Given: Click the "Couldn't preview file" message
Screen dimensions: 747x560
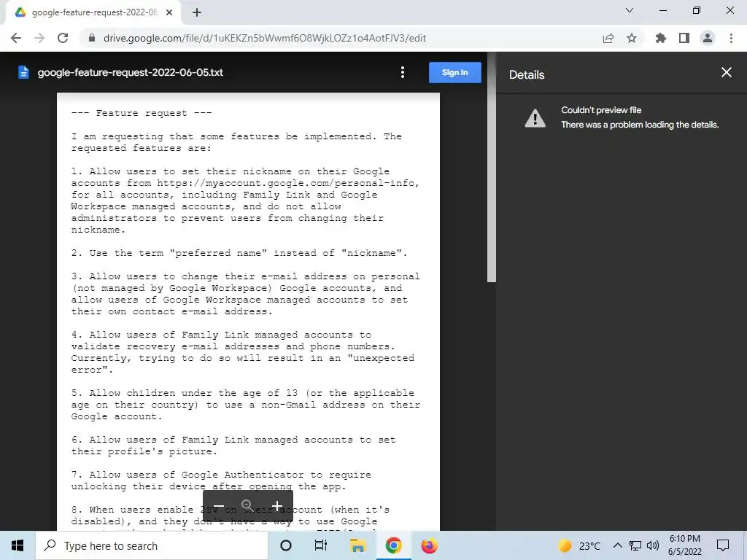Looking at the screenshot, I should [x=601, y=110].
